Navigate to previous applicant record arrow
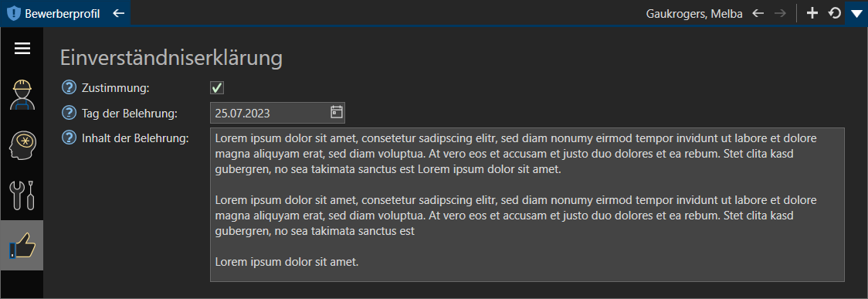 [758, 13]
